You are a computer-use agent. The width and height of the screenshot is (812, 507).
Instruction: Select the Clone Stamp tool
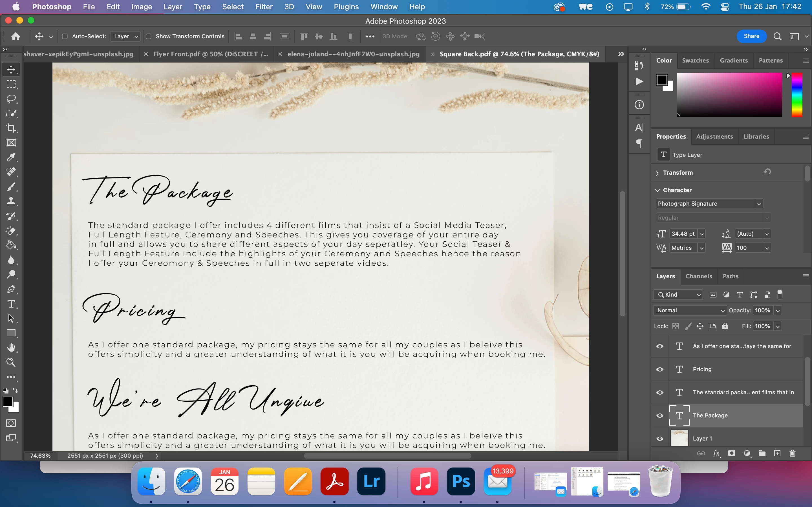coord(11,201)
